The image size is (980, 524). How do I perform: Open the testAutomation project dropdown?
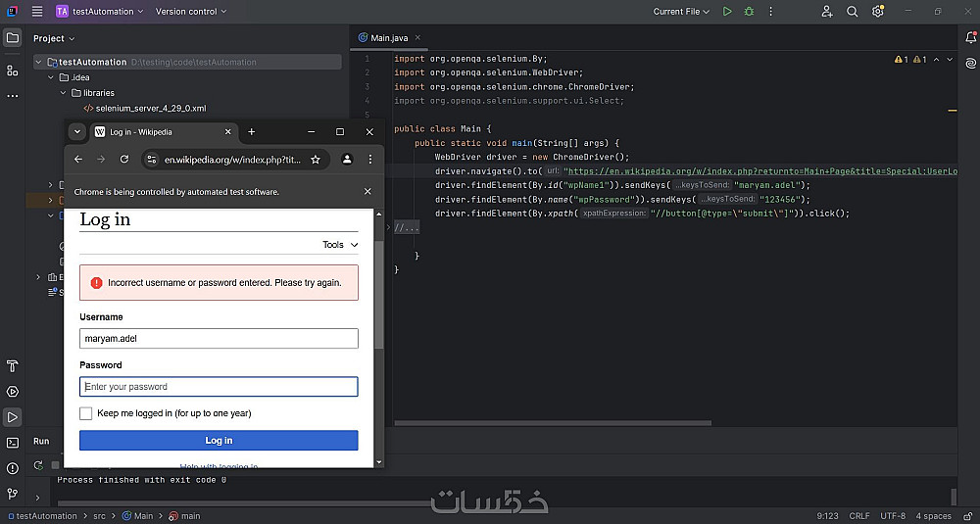click(x=100, y=11)
